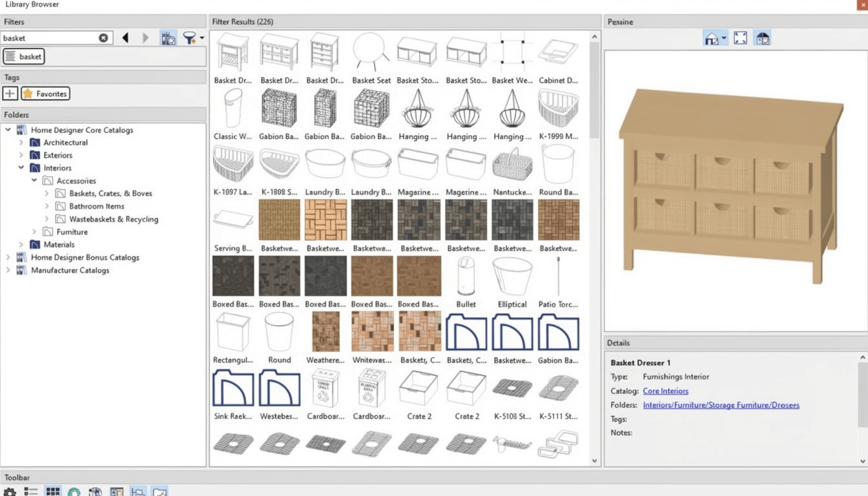
Task: Select the Architectural catalog row
Action: click(x=65, y=143)
